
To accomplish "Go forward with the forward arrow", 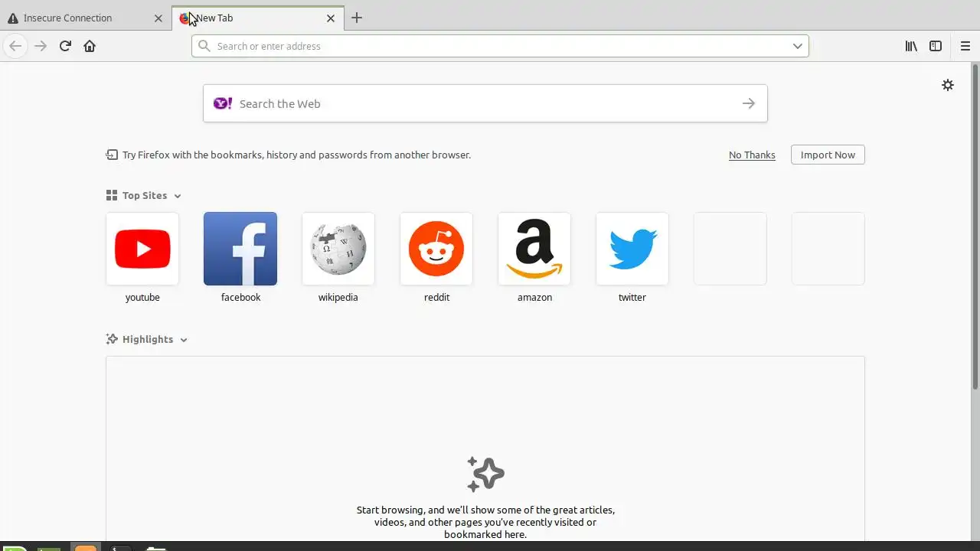I will coord(41,46).
